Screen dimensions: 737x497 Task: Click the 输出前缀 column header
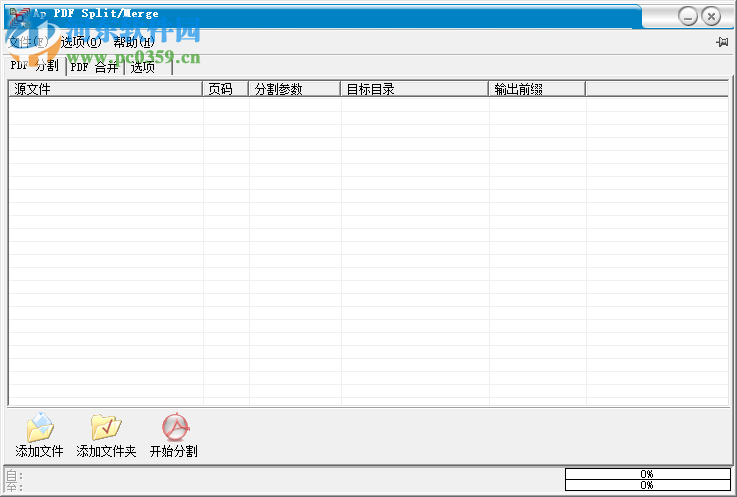coord(537,89)
